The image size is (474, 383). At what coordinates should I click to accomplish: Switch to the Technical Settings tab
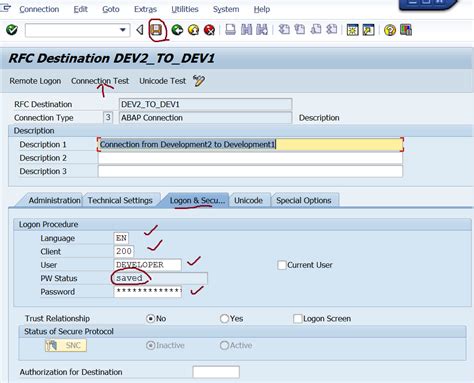click(120, 200)
